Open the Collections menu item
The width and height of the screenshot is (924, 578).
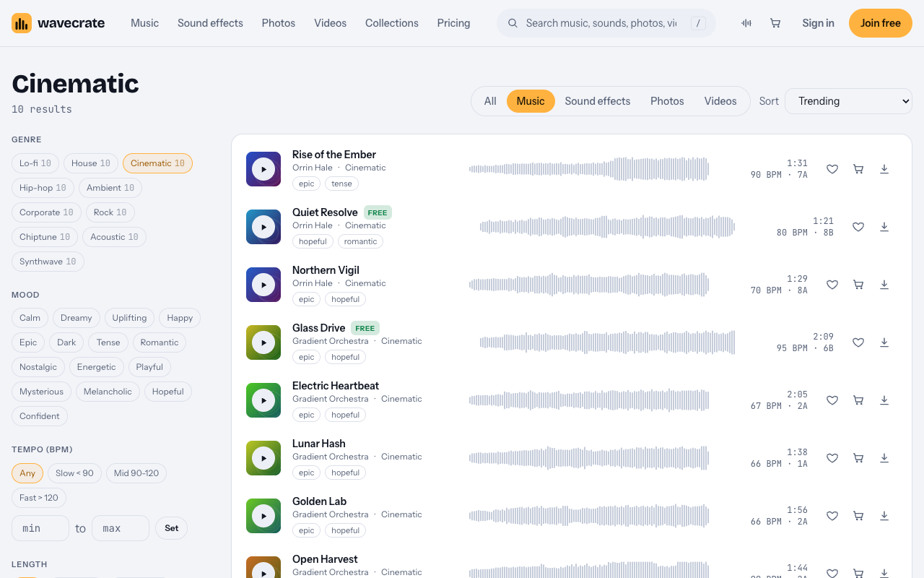tap(392, 23)
